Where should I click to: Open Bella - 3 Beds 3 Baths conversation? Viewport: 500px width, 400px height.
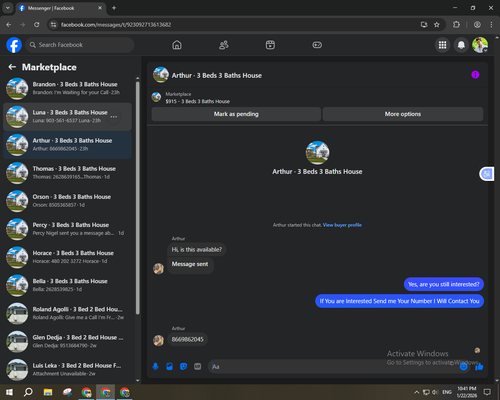point(67,285)
